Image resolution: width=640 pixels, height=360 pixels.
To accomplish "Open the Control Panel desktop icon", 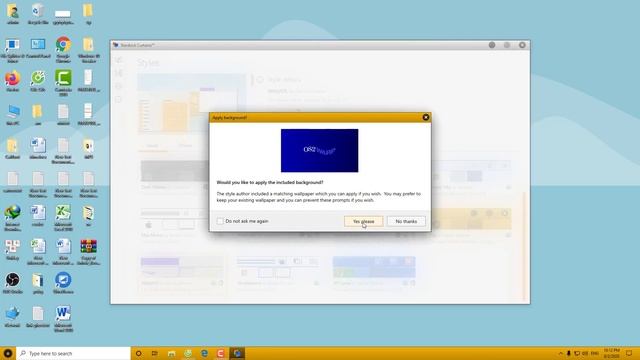I will 38,49.
